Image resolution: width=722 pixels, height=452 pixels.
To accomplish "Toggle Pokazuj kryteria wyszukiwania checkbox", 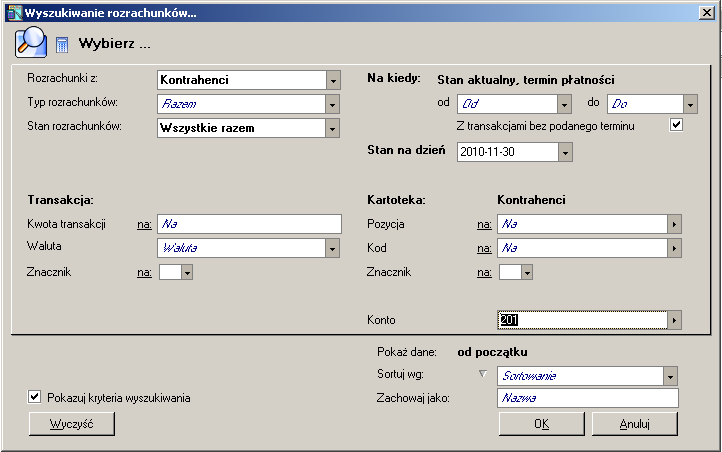I will [x=35, y=397].
